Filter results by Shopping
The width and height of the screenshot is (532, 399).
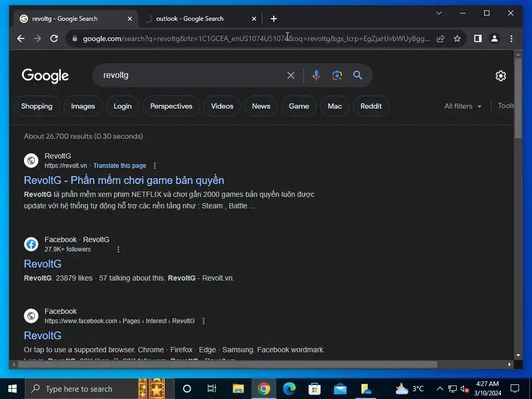[37, 106]
